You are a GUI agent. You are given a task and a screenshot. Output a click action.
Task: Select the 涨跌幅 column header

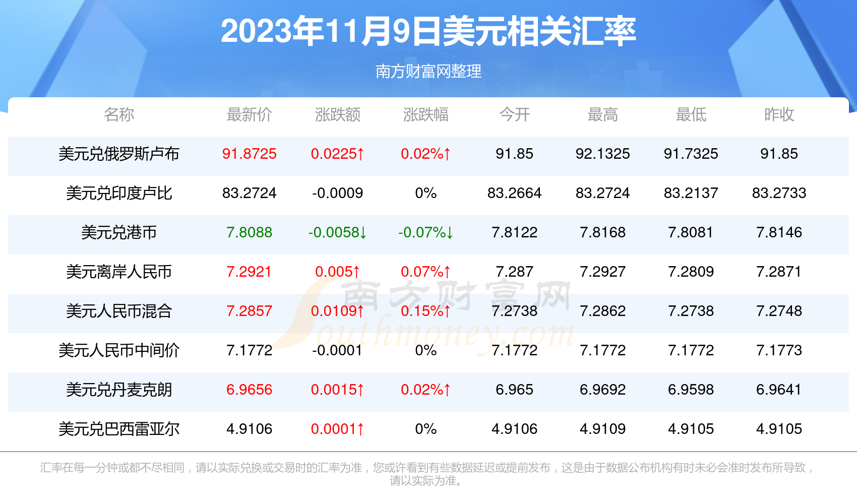(x=426, y=114)
